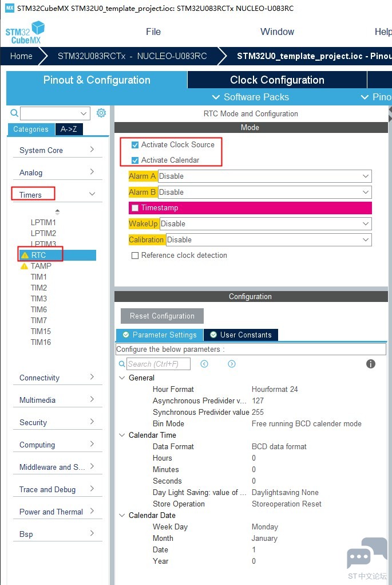Go to previous search result arrow
This screenshot has height=585, width=392.
(204, 364)
